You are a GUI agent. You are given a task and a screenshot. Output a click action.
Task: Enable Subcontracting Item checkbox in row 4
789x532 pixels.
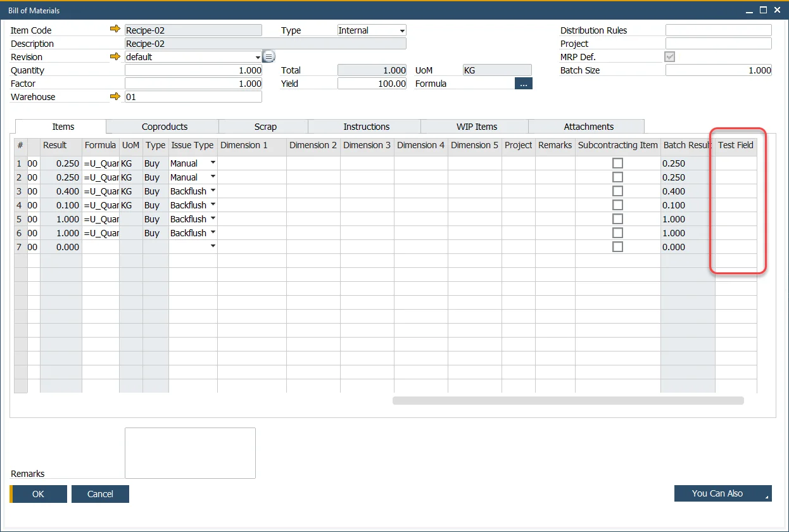pos(617,205)
